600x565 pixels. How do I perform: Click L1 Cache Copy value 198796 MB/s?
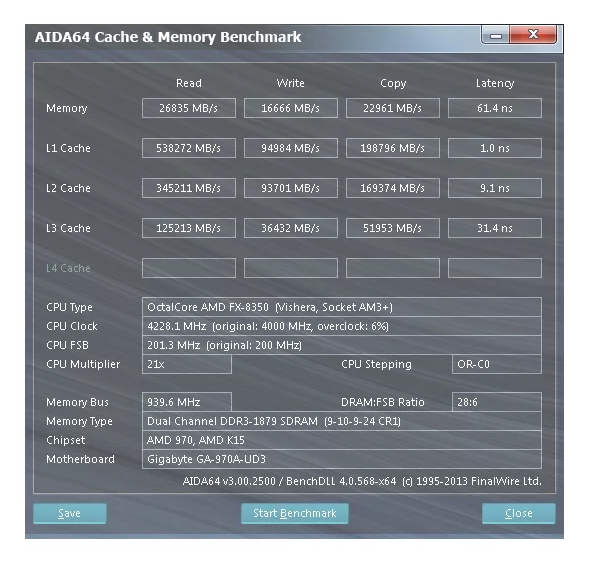pyautogui.click(x=393, y=148)
